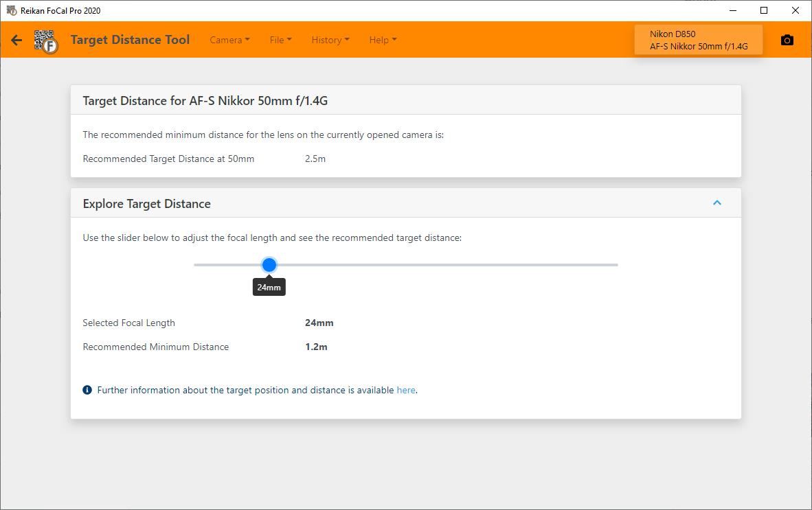
Task: Open the Help menu
Action: pos(383,40)
